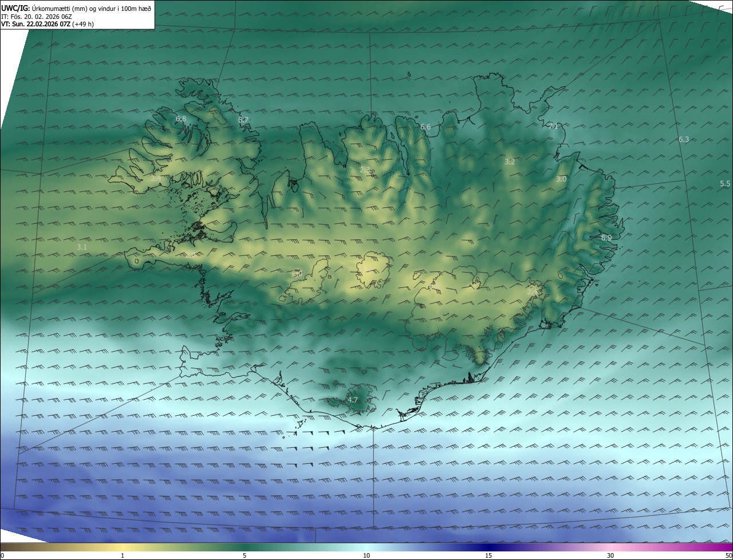Screen dimensions: 733x560
Task: Click the '50' label on the color scale
Action: point(728,555)
